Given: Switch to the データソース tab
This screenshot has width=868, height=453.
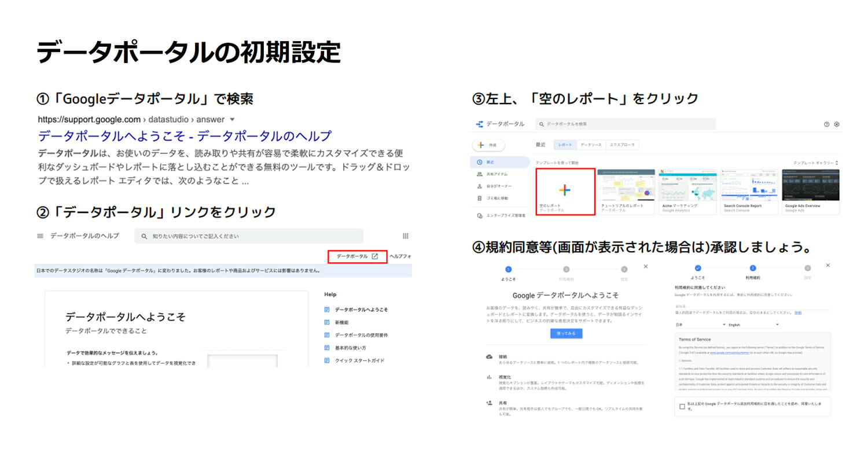Looking at the screenshot, I should tap(591, 145).
